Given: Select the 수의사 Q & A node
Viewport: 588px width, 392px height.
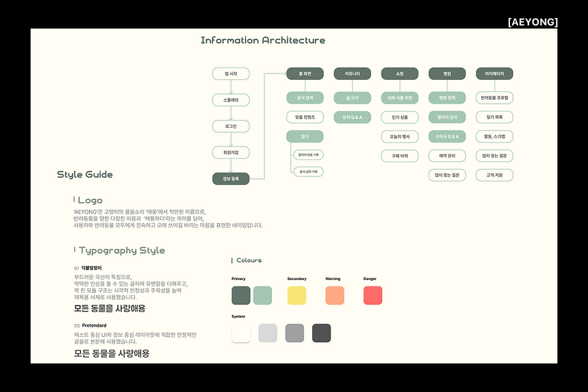Looking at the screenshot, I should click(x=447, y=136).
